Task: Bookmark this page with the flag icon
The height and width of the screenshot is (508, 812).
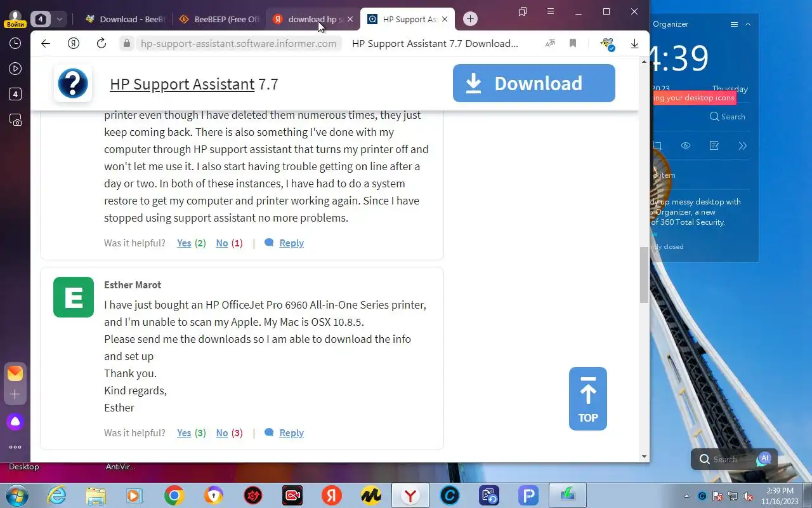Action: 573,43
